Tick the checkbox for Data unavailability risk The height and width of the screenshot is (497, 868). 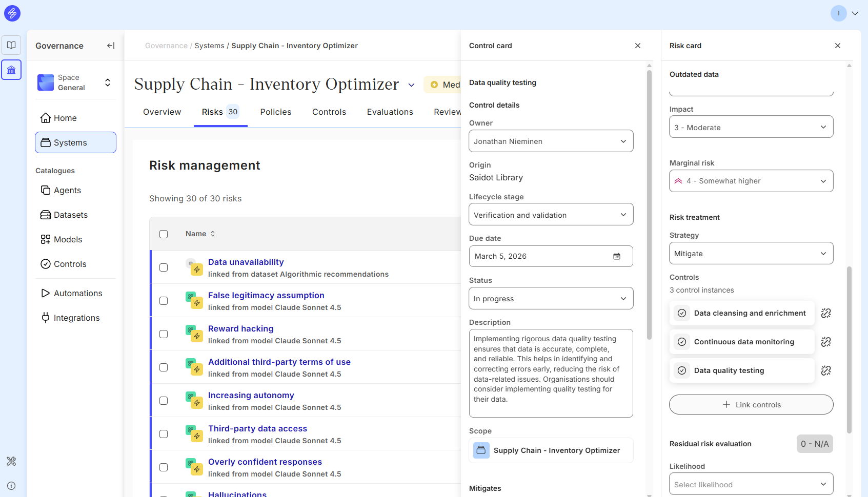click(x=164, y=267)
